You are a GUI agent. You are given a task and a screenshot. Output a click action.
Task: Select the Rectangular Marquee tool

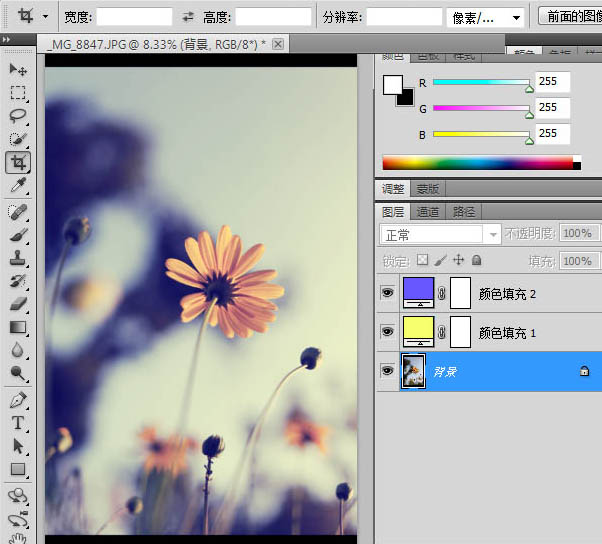pos(18,93)
